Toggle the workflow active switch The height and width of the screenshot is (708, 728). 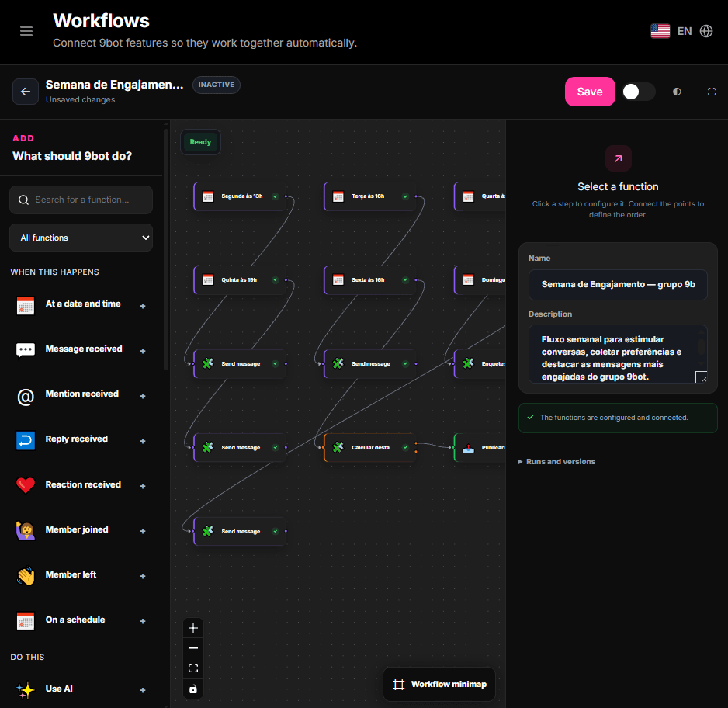pos(639,92)
